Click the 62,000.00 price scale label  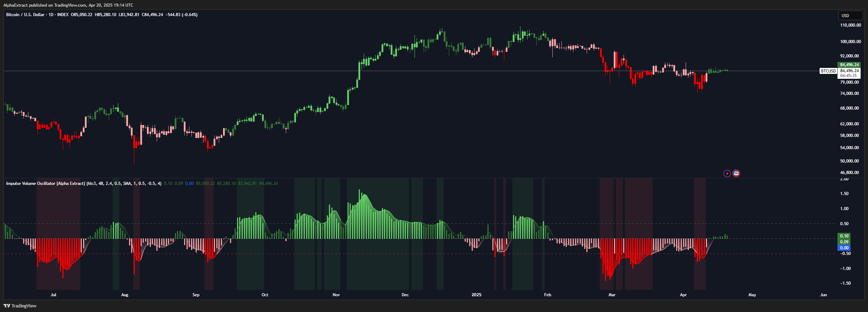(849, 124)
